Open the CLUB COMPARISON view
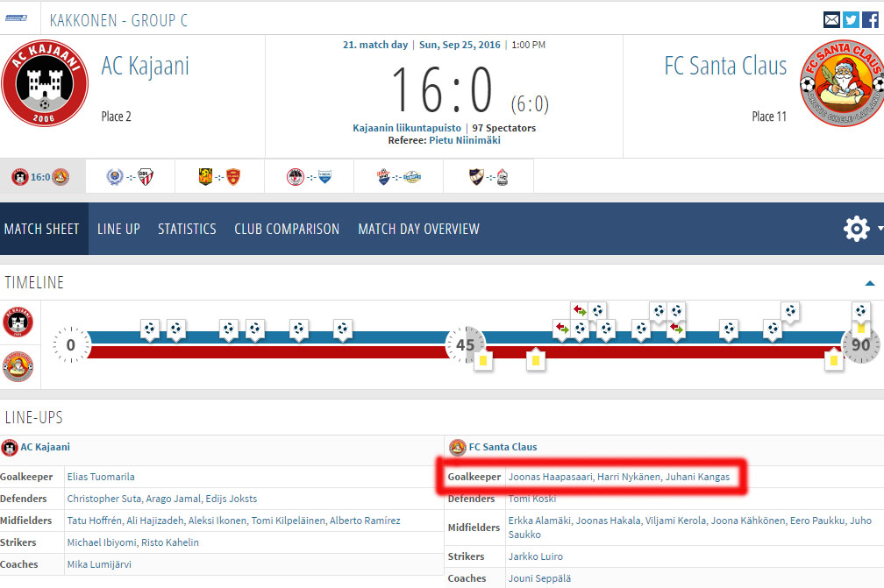This screenshot has width=884, height=588. pos(285,229)
